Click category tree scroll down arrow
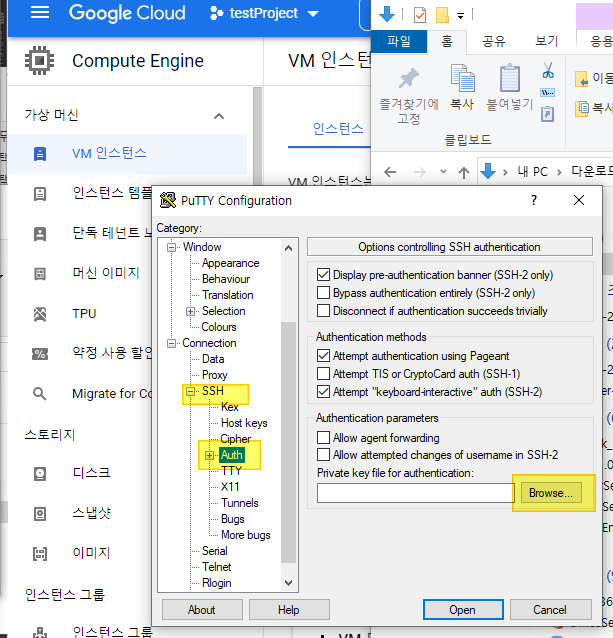The height and width of the screenshot is (638, 613). (x=288, y=583)
